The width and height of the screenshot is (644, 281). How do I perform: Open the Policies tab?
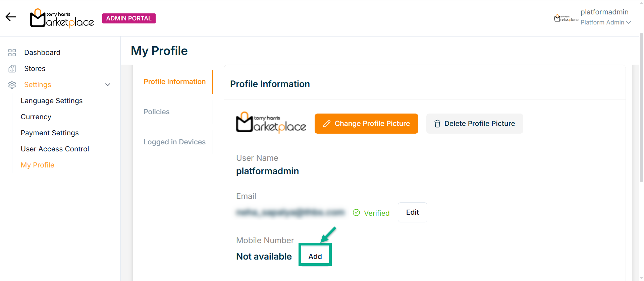[x=157, y=112]
